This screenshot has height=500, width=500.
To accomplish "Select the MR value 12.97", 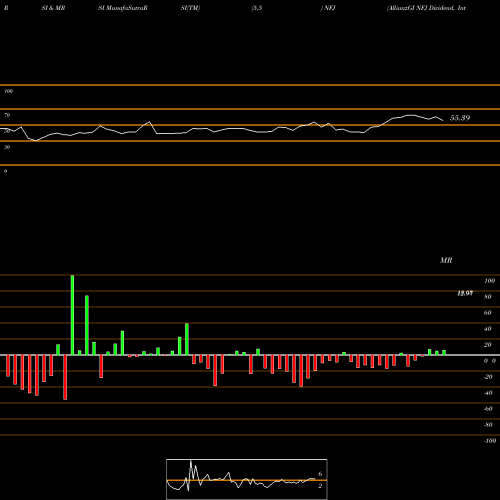I will 465,293.
